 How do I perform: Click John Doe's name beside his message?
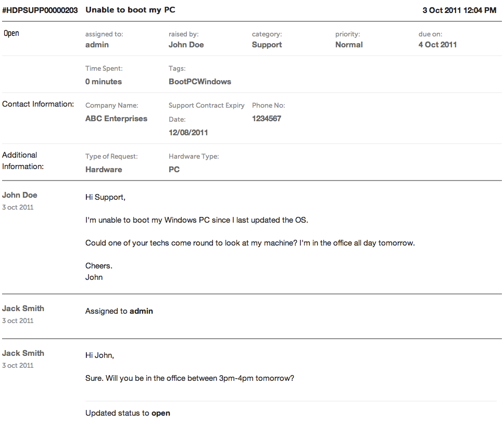20,195
